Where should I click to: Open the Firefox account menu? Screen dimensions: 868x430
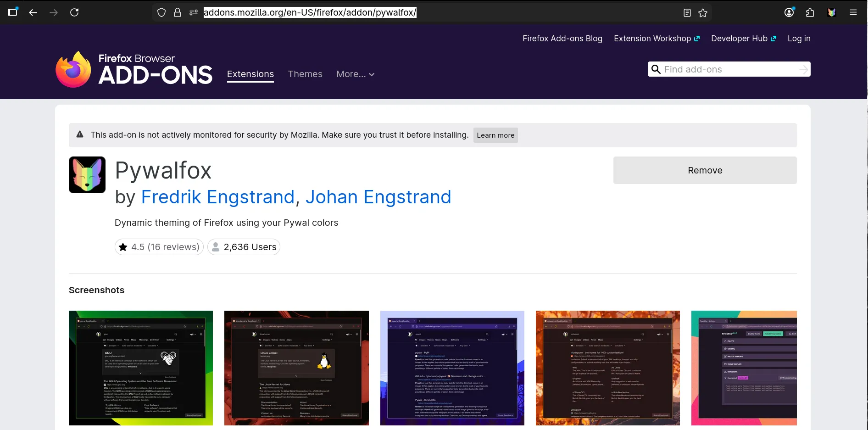point(789,12)
